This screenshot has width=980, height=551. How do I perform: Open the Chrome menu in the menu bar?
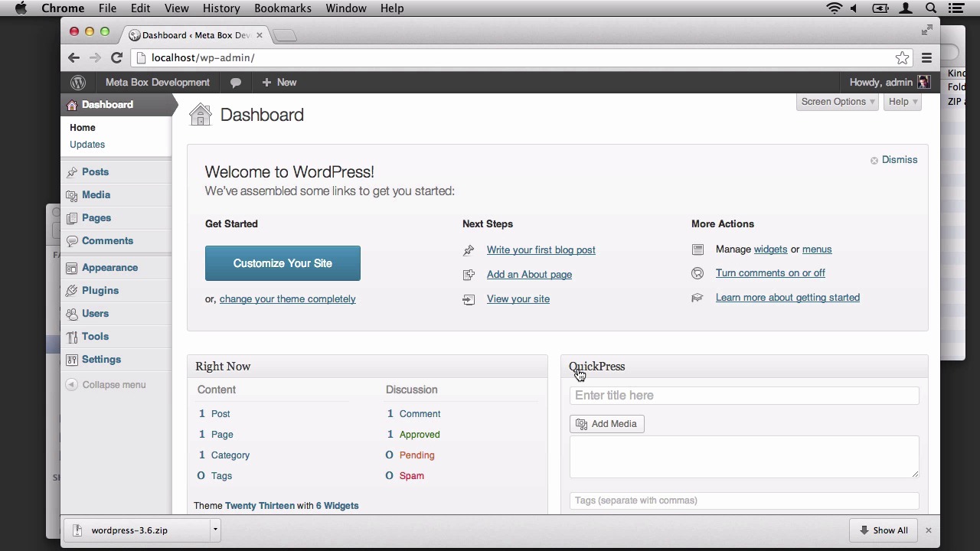click(x=63, y=8)
